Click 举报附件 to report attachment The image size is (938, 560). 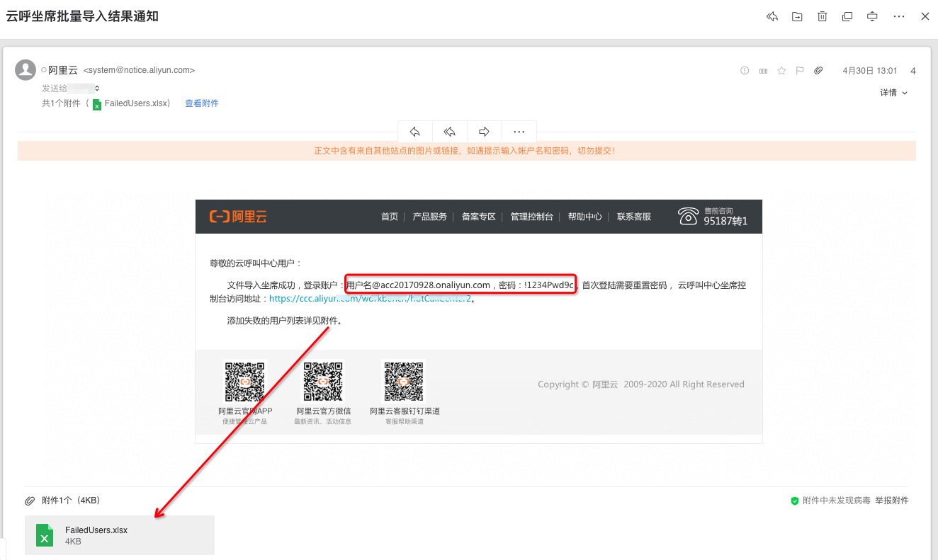(892, 501)
